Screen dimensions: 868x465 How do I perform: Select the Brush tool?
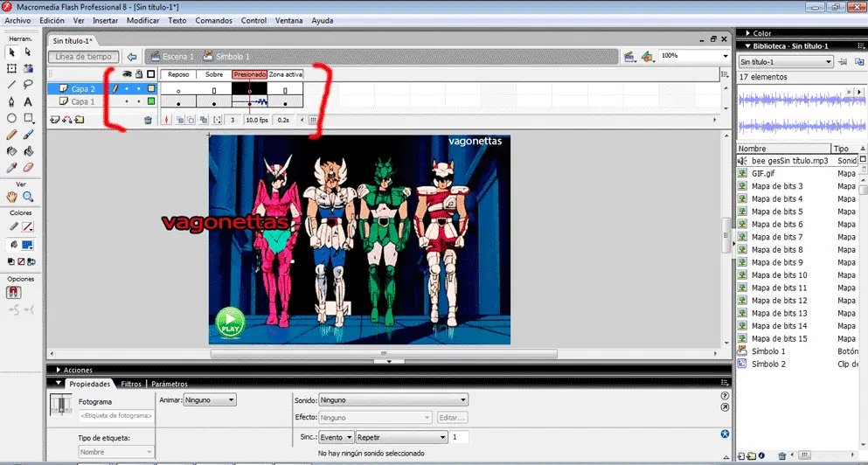point(28,135)
